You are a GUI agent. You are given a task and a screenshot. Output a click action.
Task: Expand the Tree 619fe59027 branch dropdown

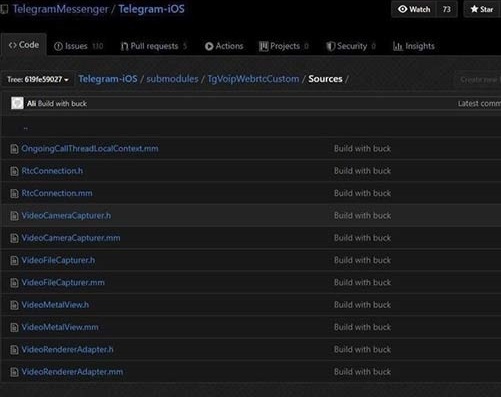[x=38, y=79]
